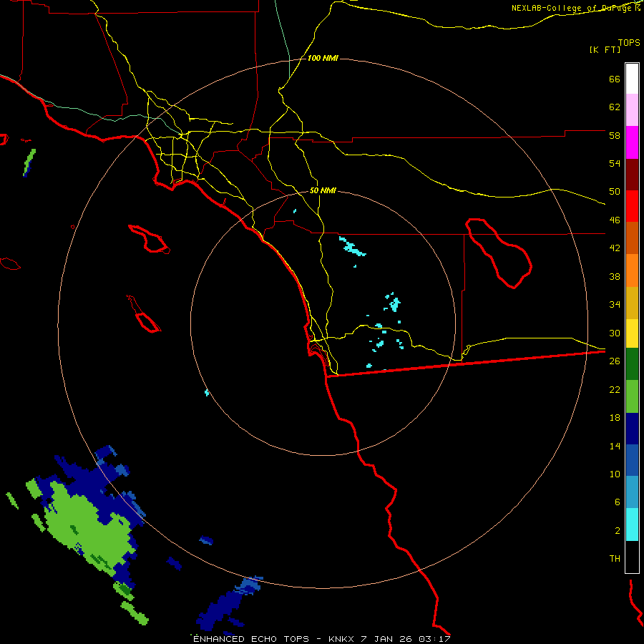Click the bright red legend swatch
The height and width of the screenshot is (644, 644).
pyautogui.click(x=632, y=206)
